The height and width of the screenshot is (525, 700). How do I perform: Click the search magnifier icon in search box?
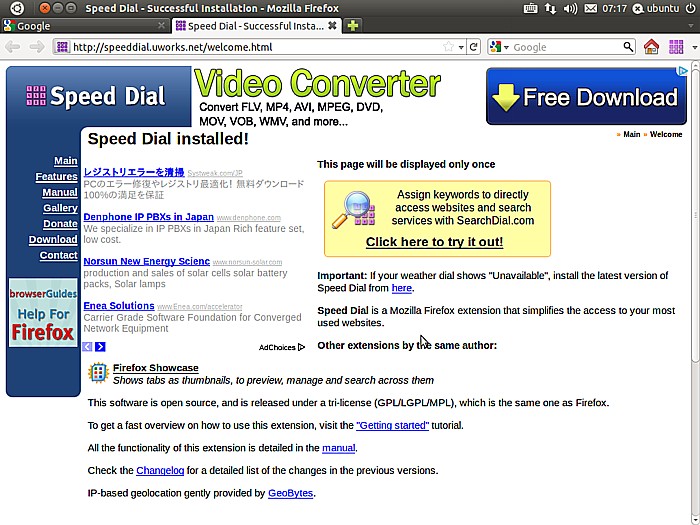click(628, 46)
